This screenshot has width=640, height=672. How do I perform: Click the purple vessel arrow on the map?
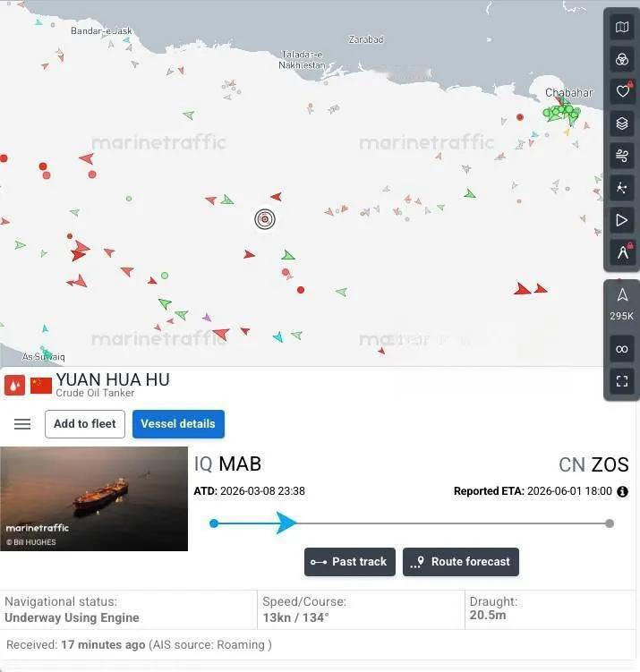tap(207, 318)
